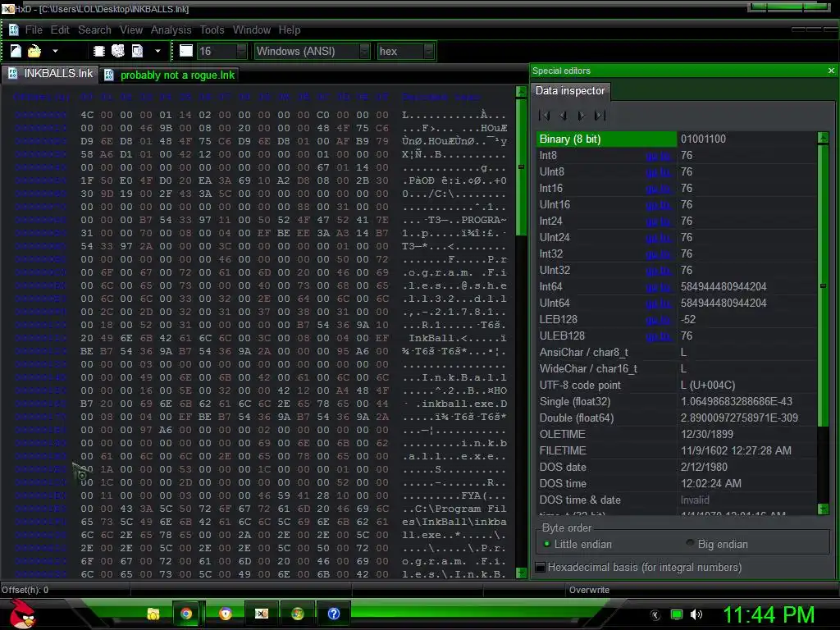The image size is (840, 630).
Task: Click the volume speaker tray icon
Action: [696, 614]
